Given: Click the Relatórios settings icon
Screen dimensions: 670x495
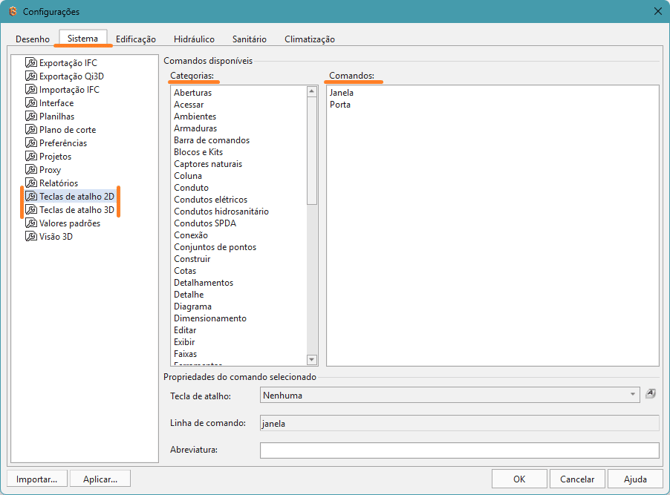Looking at the screenshot, I should click(31, 183).
